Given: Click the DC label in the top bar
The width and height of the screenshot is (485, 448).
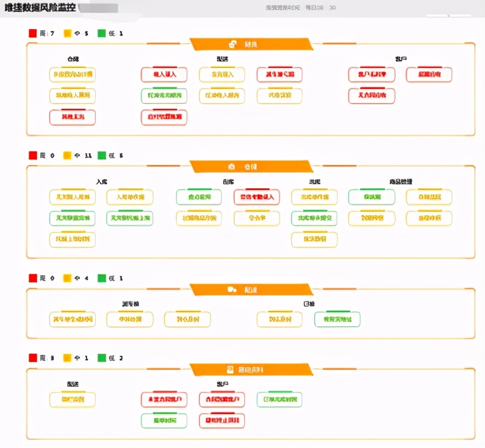Looking at the screenshot, I should (332, 8).
